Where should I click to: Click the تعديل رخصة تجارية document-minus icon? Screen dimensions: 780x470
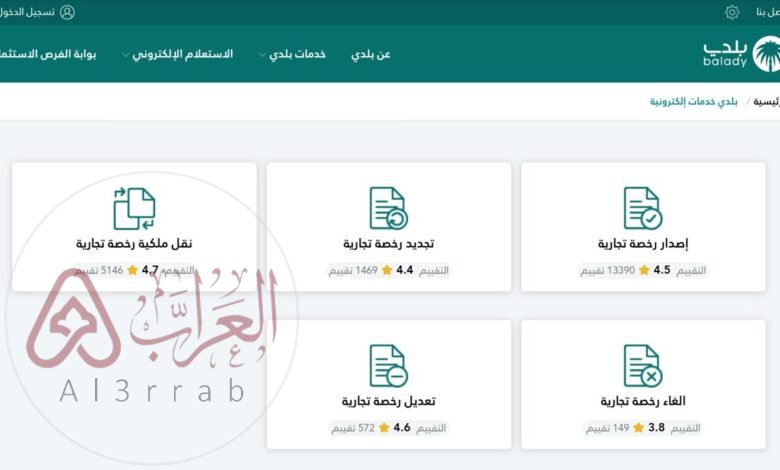[389, 366]
